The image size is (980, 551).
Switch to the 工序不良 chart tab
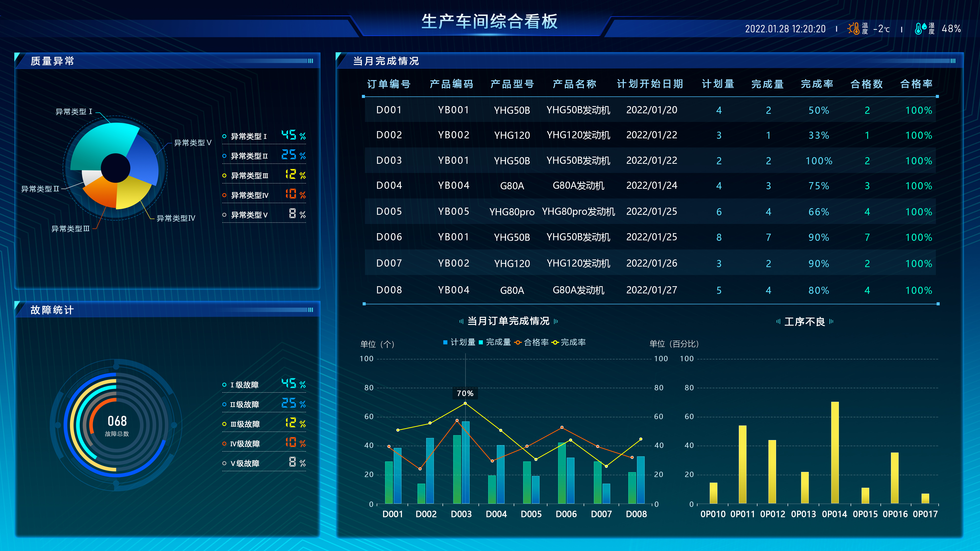805,322
